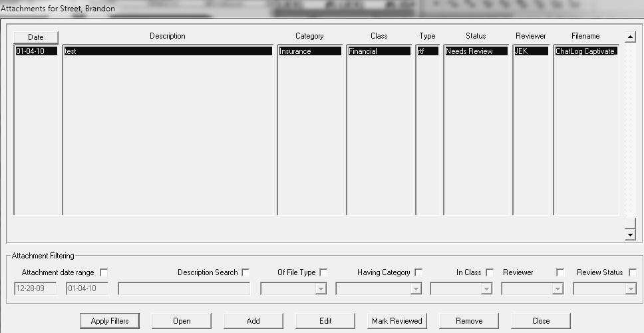This screenshot has height=333, width=644.
Task: Click the Add button
Action: pyautogui.click(x=253, y=321)
